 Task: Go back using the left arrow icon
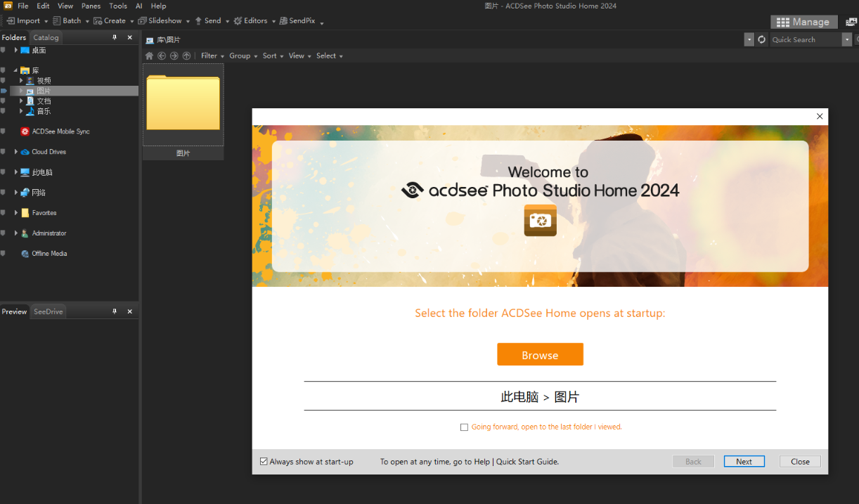162,56
